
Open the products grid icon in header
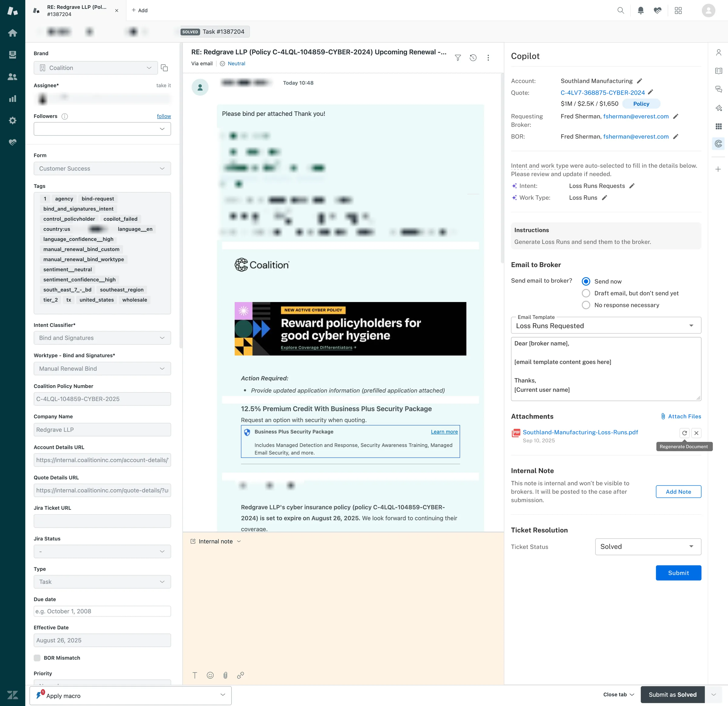678,10
